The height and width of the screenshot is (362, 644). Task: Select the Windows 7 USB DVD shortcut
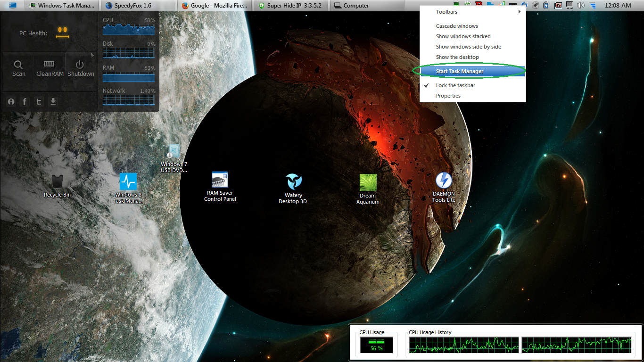(x=174, y=158)
